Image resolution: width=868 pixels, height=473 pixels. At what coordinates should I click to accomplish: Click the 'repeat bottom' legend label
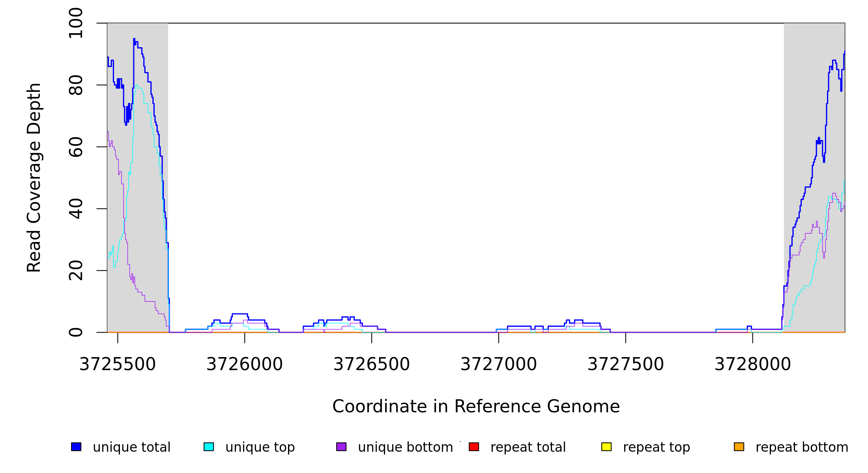tap(802, 447)
